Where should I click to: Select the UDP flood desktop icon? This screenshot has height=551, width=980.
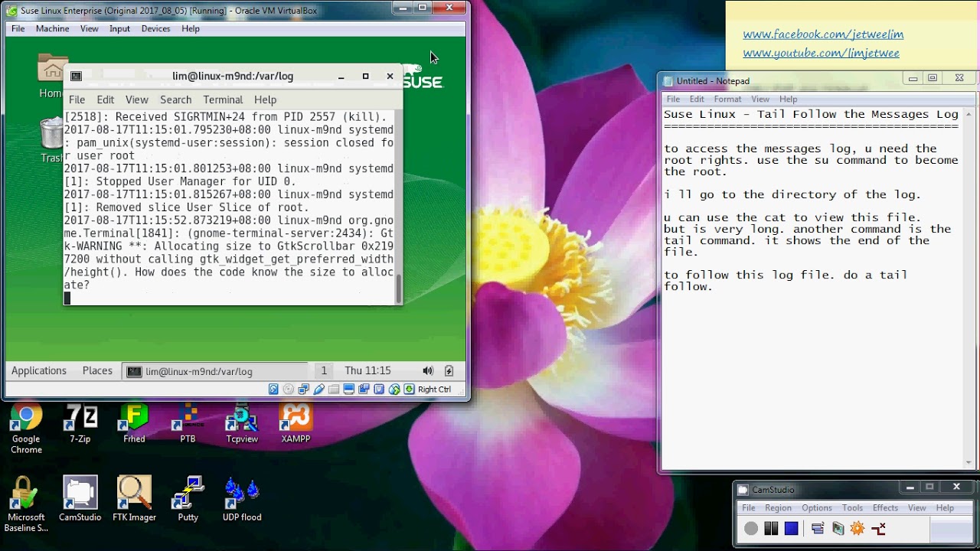(242, 499)
